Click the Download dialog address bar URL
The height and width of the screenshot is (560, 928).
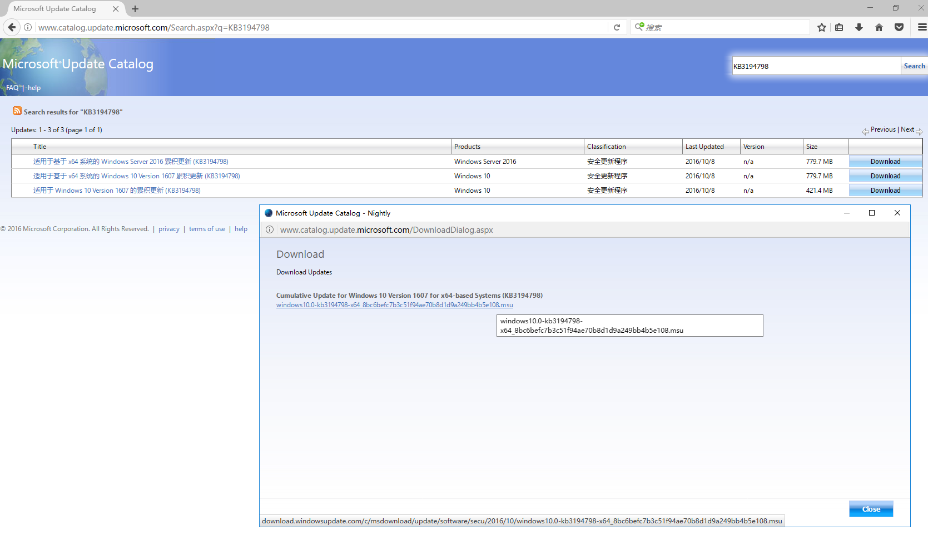pyautogui.click(x=386, y=230)
